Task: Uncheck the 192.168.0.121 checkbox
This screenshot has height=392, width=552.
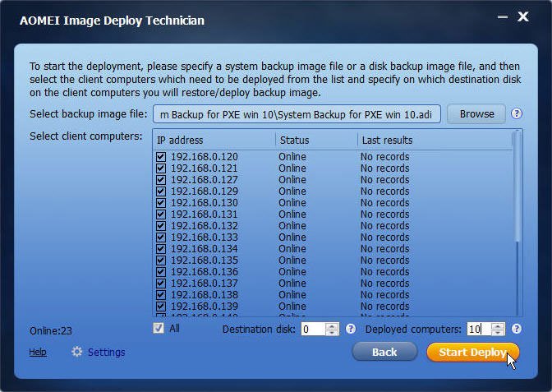Action: coord(161,168)
